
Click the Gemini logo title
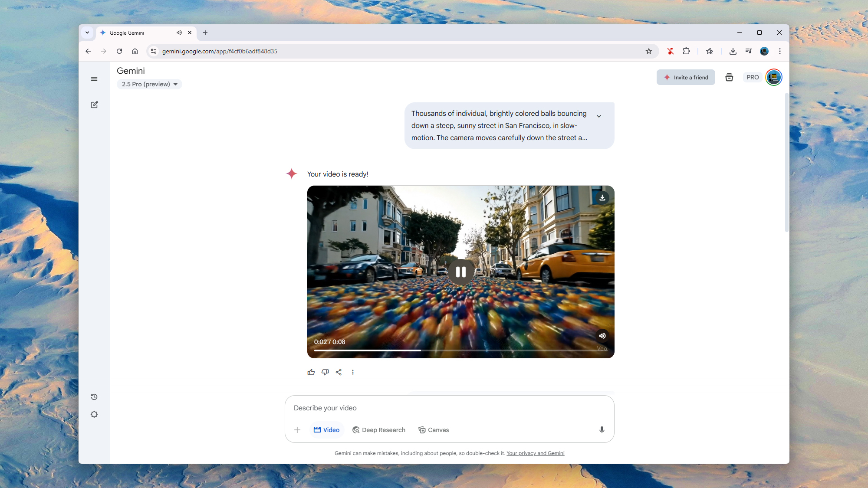(131, 71)
